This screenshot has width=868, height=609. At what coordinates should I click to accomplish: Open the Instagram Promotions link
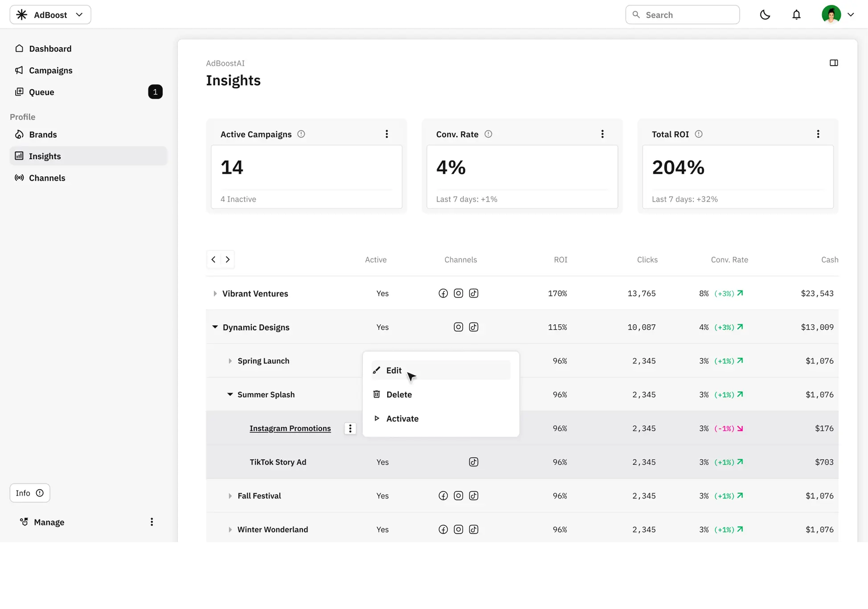[290, 428]
